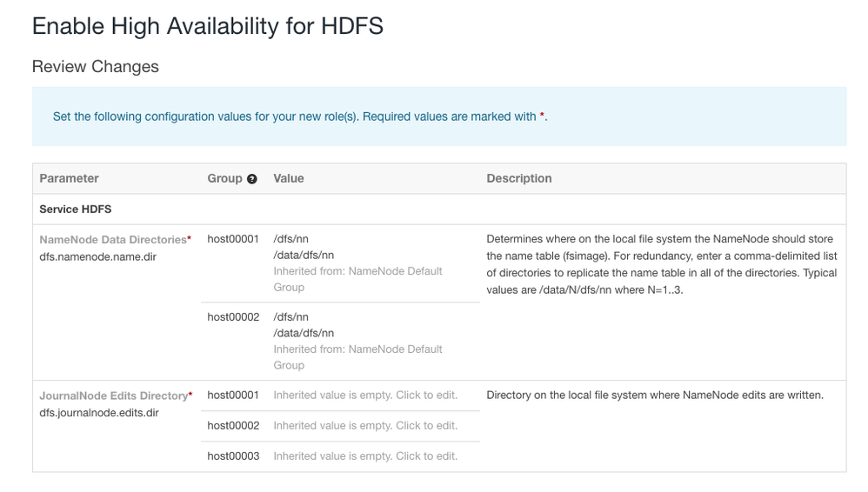
Task: Click the Group help question mark icon
Action: tap(252, 179)
